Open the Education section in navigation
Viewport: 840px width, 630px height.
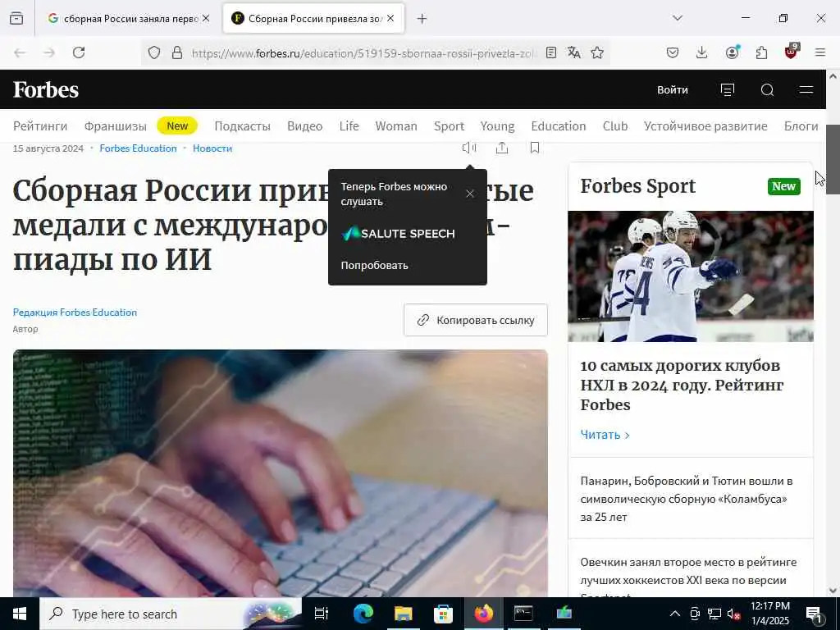pos(558,126)
